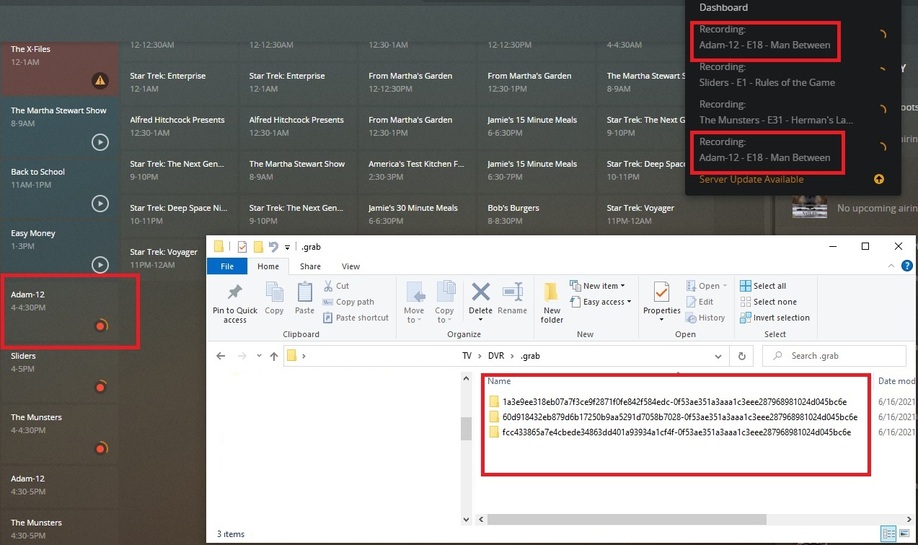The image size is (918, 545).
Task: Select folder starting with fcc433865a7e
Action: pos(670,432)
